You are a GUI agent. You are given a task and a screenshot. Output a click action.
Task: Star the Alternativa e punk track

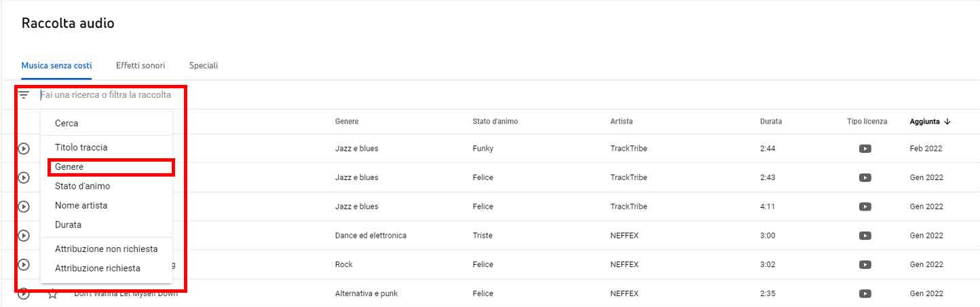[x=52, y=294]
